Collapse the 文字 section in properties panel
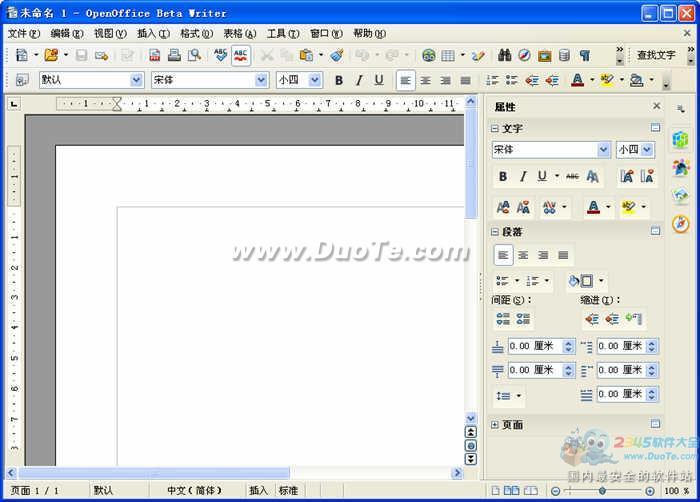The width and height of the screenshot is (700, 502). (x=494, y=129)
